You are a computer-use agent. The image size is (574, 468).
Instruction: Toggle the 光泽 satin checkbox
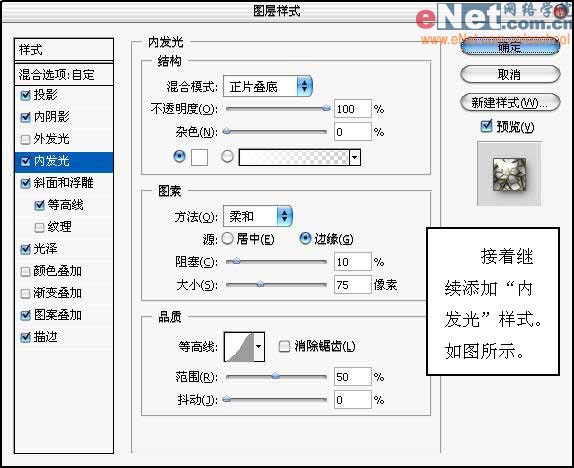[x=25, y=249]
